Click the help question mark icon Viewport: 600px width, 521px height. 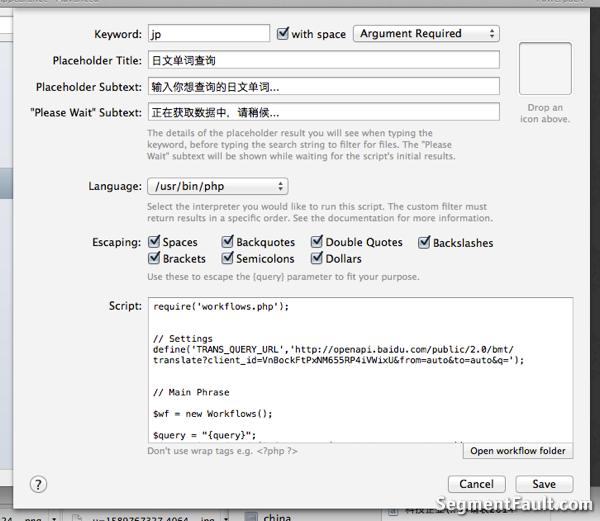click(38, 484)
